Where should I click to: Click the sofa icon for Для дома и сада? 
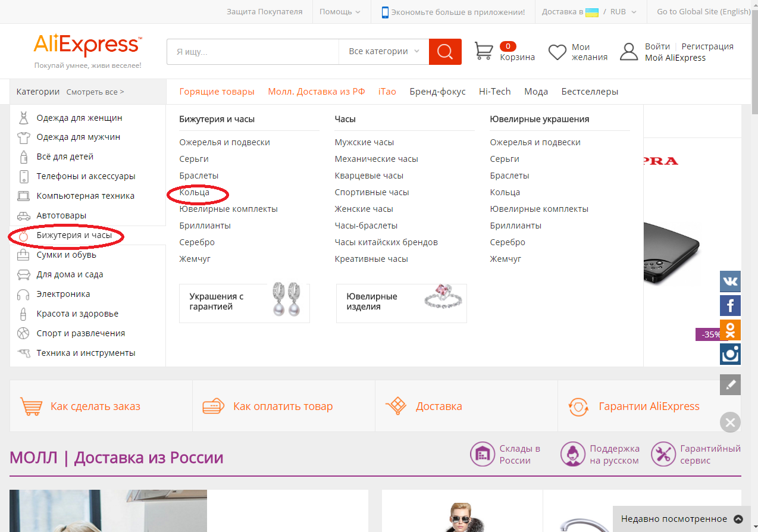[24, 274]
